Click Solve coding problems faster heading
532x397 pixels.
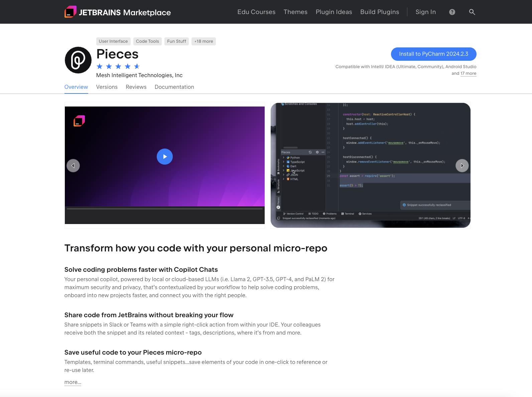(x=141, y=269)
